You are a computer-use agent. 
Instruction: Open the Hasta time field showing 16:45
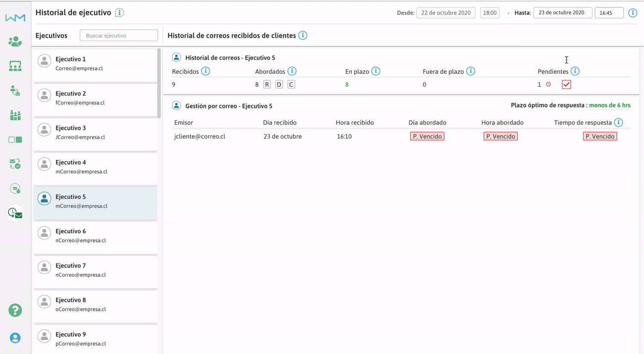click(609, 13)
